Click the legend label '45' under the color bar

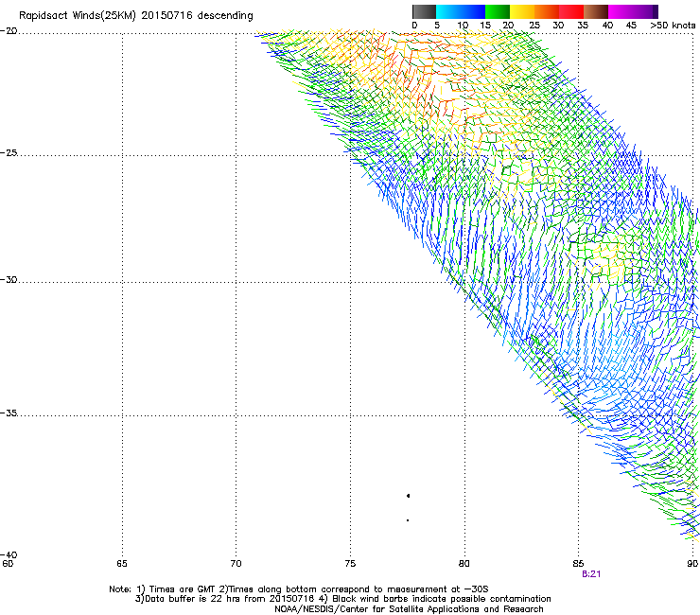[631, 26]
